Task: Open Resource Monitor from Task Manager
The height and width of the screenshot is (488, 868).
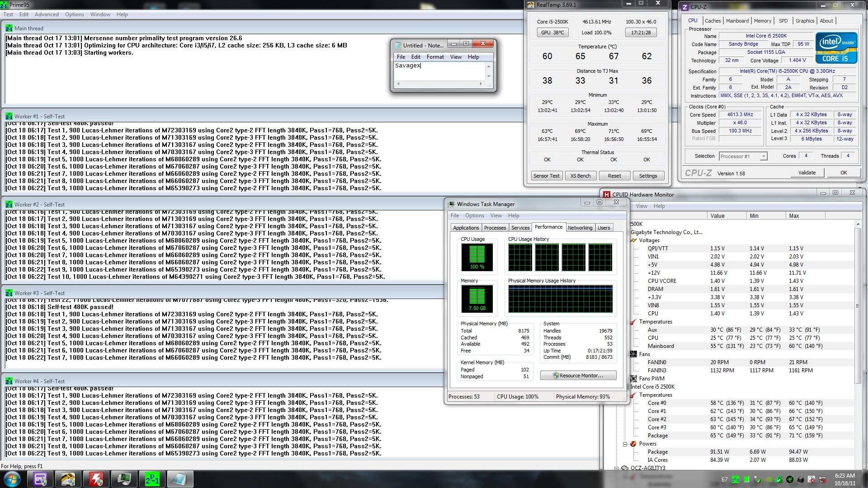Action: click(x=578, y=375)
